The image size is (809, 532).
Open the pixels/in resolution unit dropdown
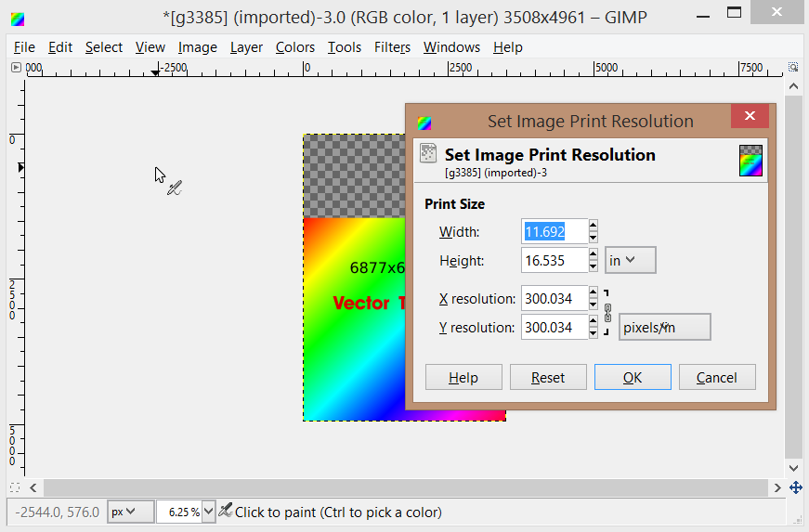664,327
